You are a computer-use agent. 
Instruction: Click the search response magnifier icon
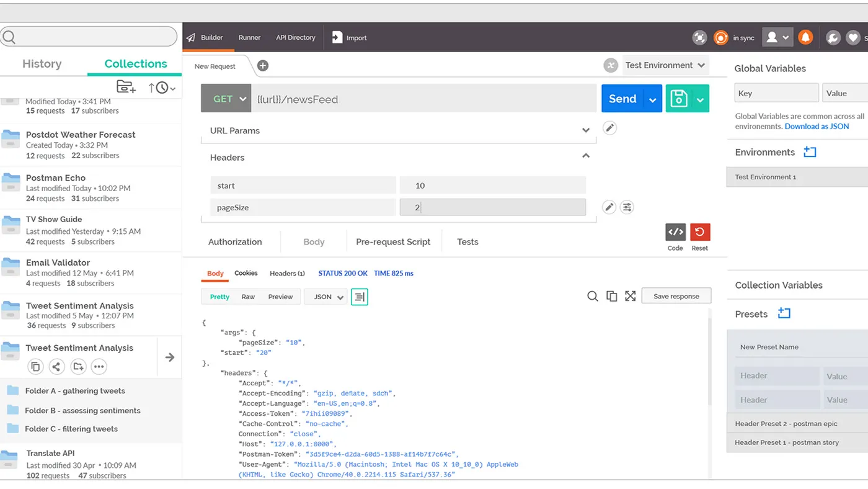pos(593,296)
